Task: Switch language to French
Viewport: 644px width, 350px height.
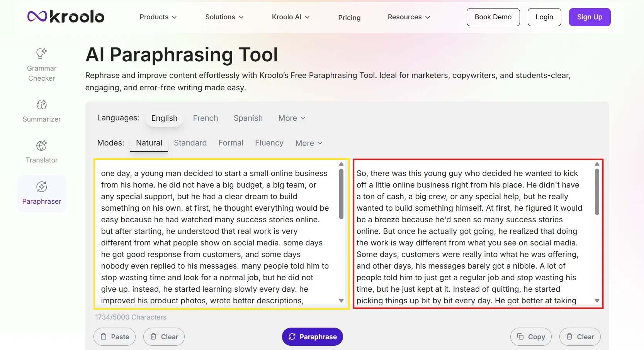Action: [206, 118]
